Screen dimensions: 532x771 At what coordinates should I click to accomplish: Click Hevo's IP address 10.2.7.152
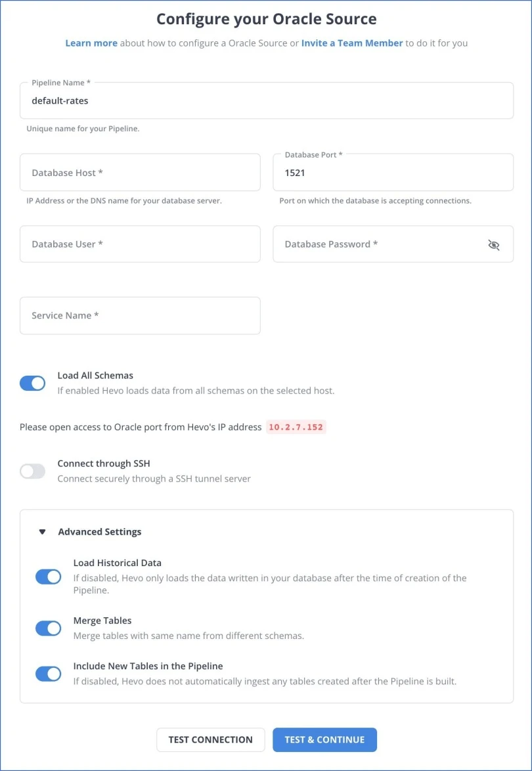(x=296, y=428)
